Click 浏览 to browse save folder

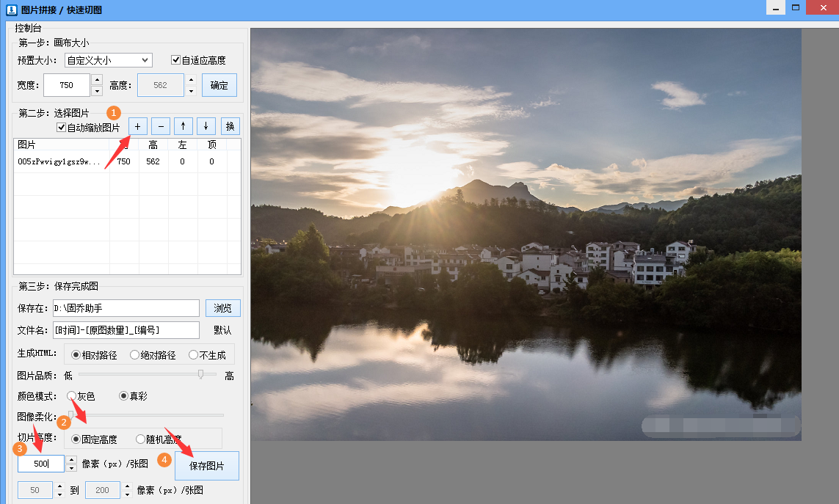click(222, 308)
